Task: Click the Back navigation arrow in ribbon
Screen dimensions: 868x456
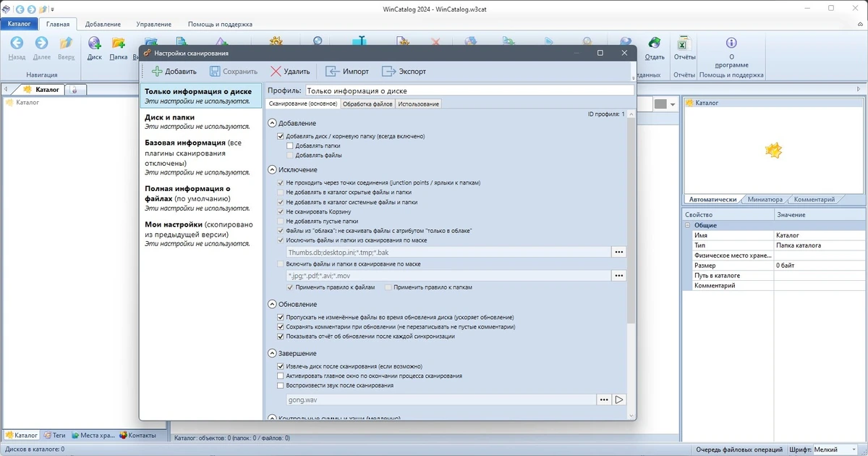Action: pos(17,43)
